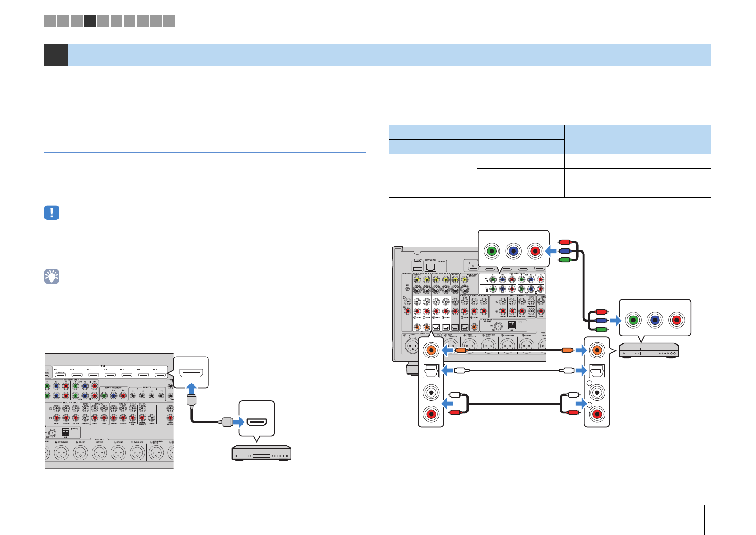Screen dimensions: 756x535
Task: Click the player's optical output jack
Action: 596,371
